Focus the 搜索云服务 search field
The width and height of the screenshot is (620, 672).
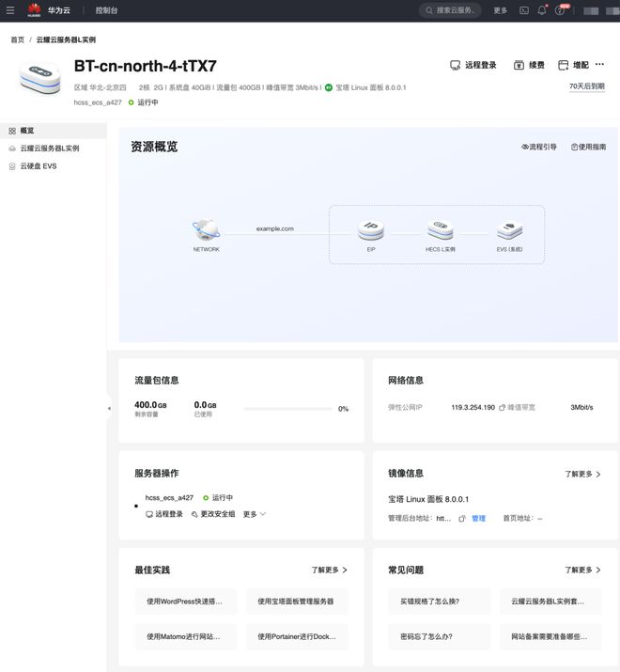(450, 10)
